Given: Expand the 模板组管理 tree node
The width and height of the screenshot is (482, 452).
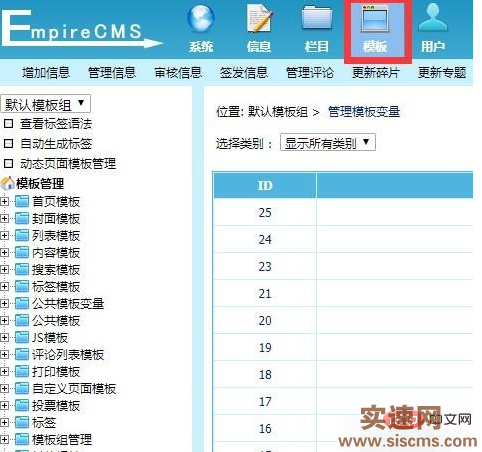Looking at the screenshot, I should pos(4,440).
